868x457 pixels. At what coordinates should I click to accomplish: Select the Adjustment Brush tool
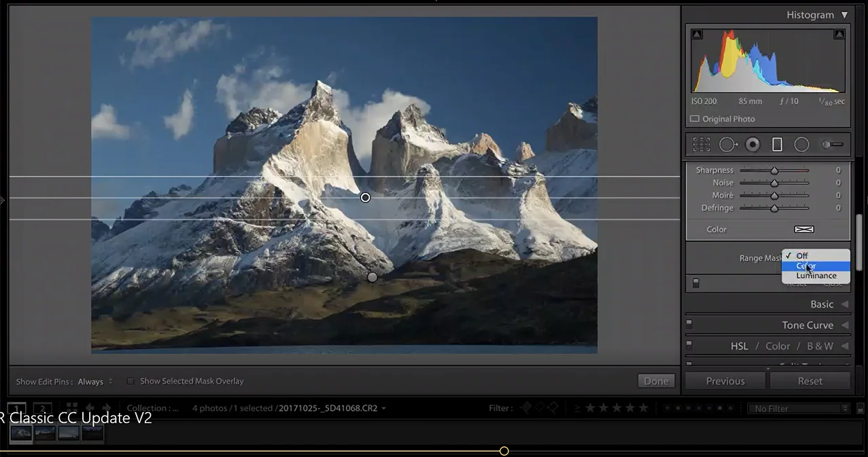pyautogui.click(x=833, y=145)
